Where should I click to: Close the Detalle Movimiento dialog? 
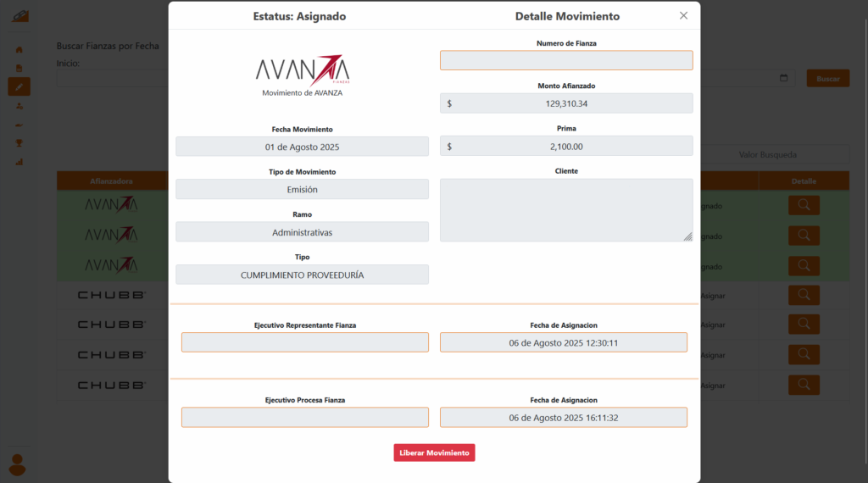pyautogui.click(x=683, y=15)
